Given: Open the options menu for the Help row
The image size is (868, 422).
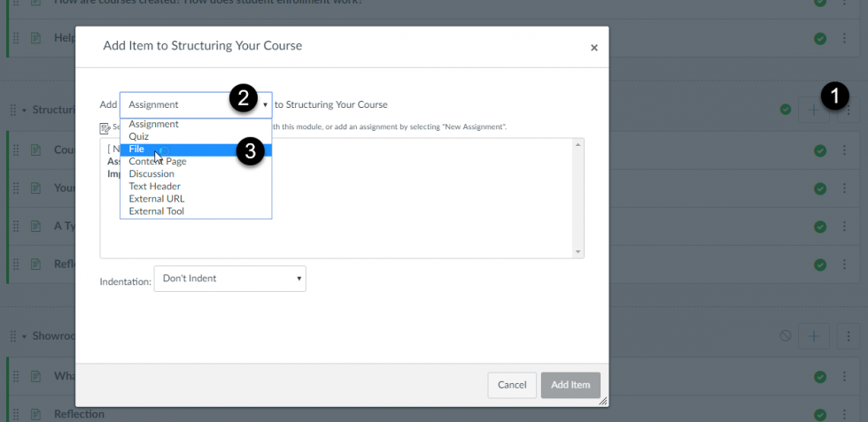Looking at the screenshot, I should (x=844, y=38).
